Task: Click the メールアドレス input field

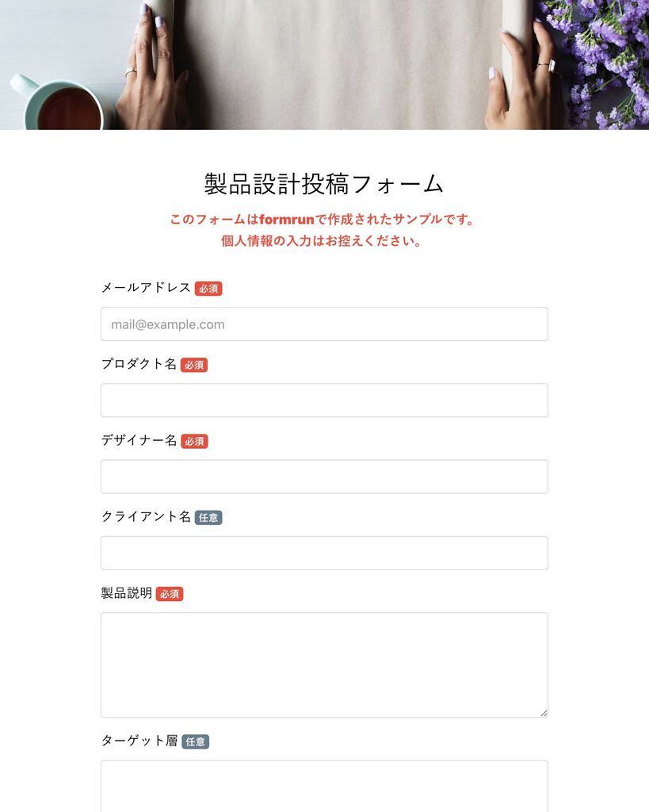Action: (324, 324)
